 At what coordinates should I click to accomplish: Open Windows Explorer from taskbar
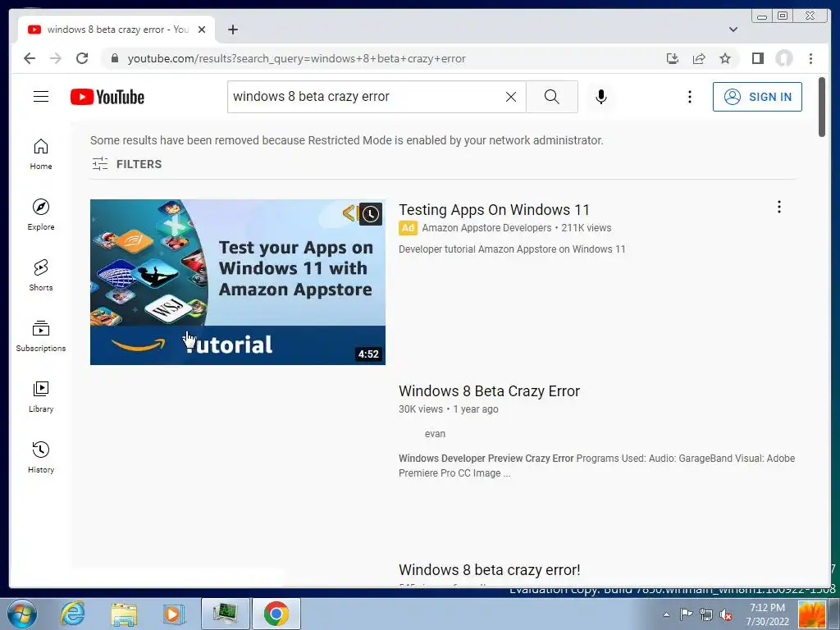pos(124,614)
